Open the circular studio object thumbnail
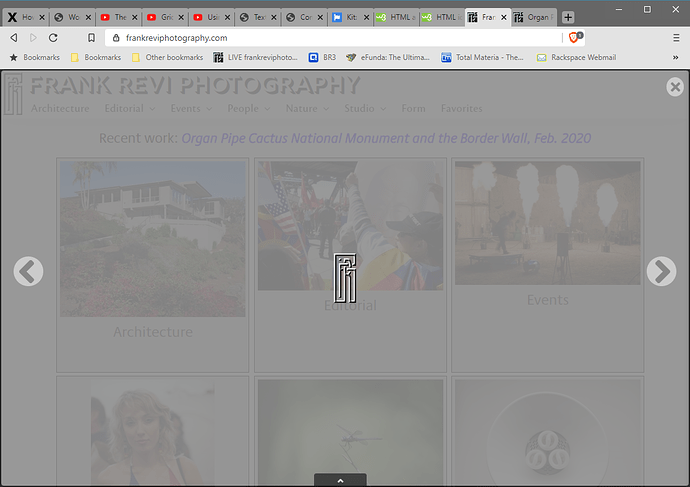The image size is (690, 487). click(548, 433)
